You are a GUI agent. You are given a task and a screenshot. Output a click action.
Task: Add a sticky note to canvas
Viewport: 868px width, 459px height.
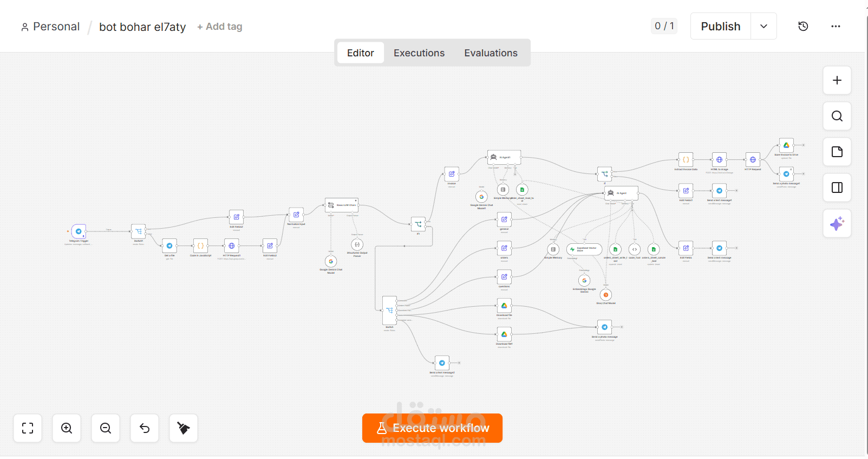[837, 152]
